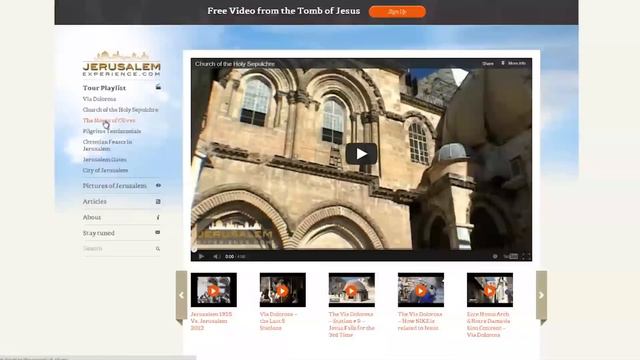This screenshot has width=640, height=360.
Task: Open video settings gear in player bar
Action: (495, 256)
